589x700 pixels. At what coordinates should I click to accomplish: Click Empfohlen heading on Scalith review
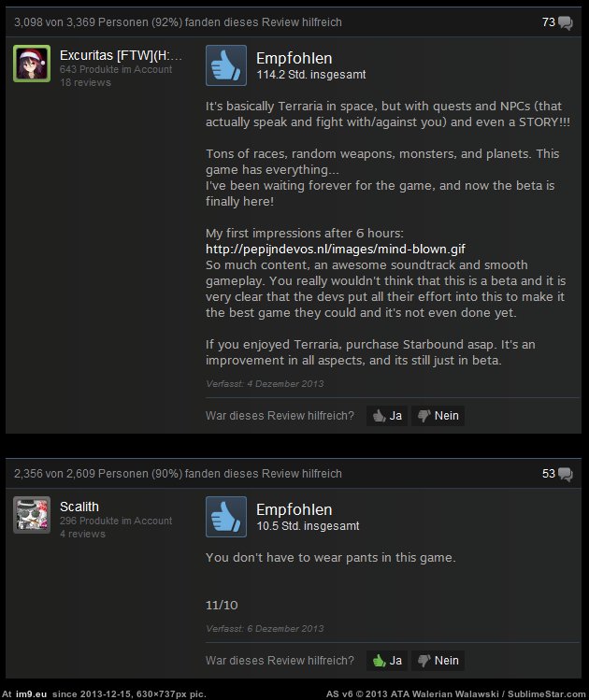tap(294, 510)
